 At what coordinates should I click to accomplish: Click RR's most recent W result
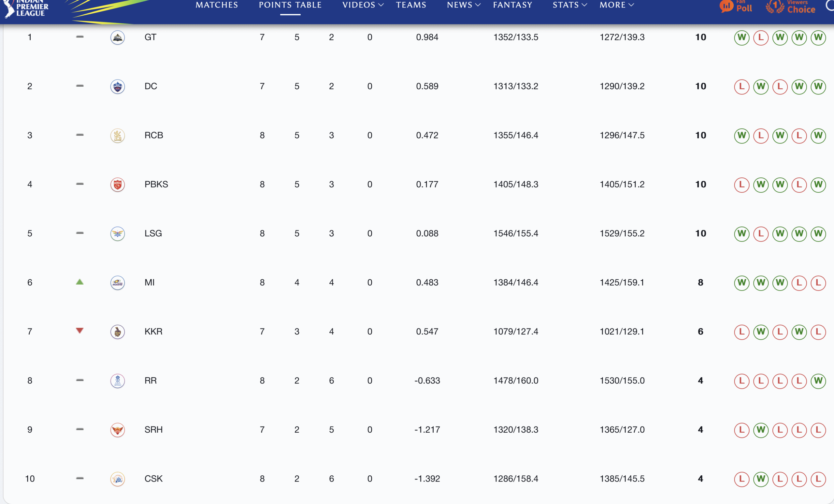818,381
